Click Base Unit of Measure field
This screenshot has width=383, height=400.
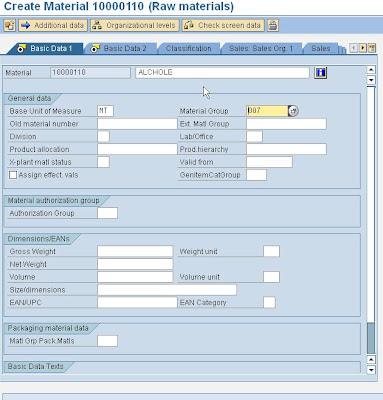105,111
